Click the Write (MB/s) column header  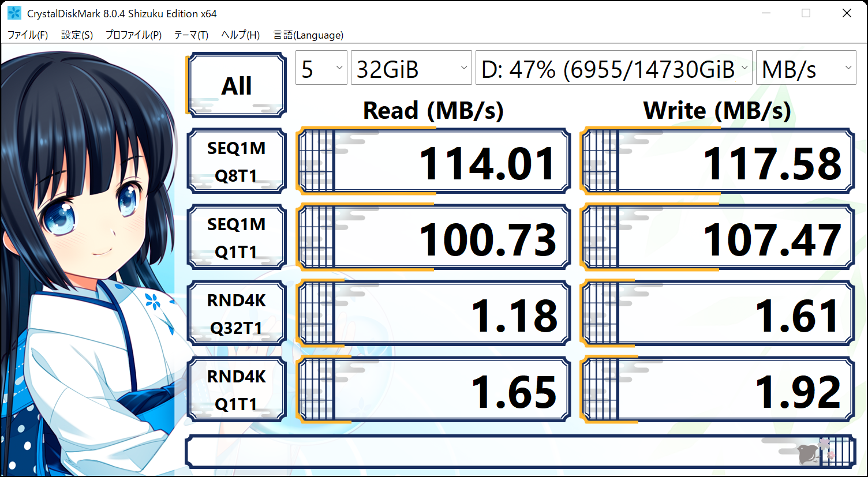coord(717,110)
